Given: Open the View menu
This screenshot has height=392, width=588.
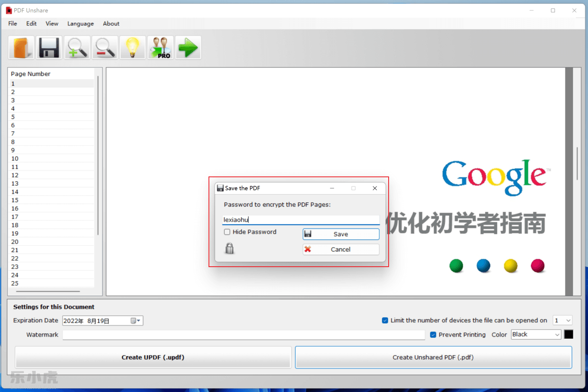Looking at the screenshot, I should [52, 23].
